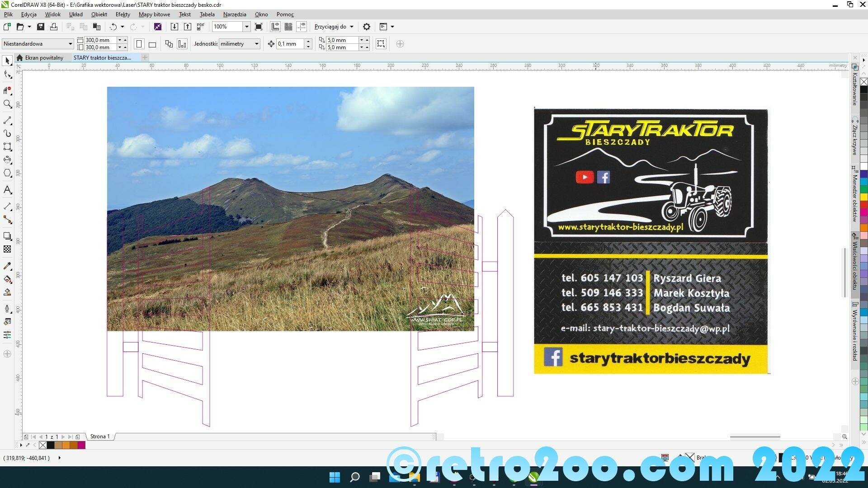Open the zoom level dropdown
868x488 pixels.
(247, 27)
